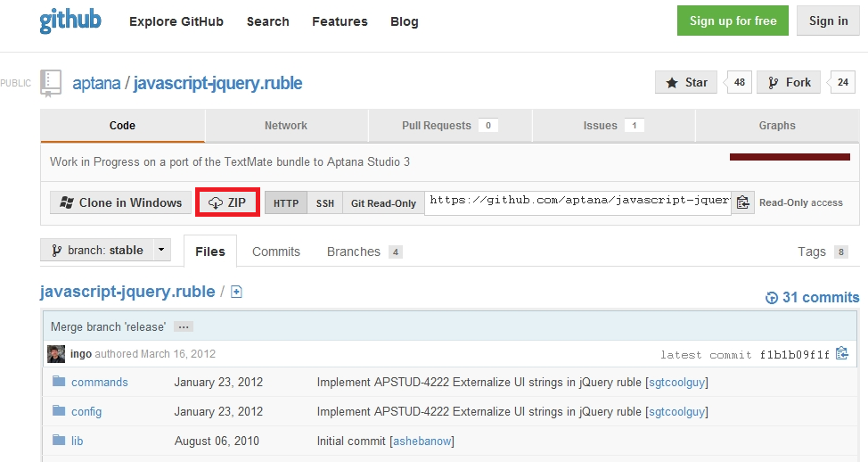Click the commands folder icon
The image size is (868, 462).
point(59,381)
